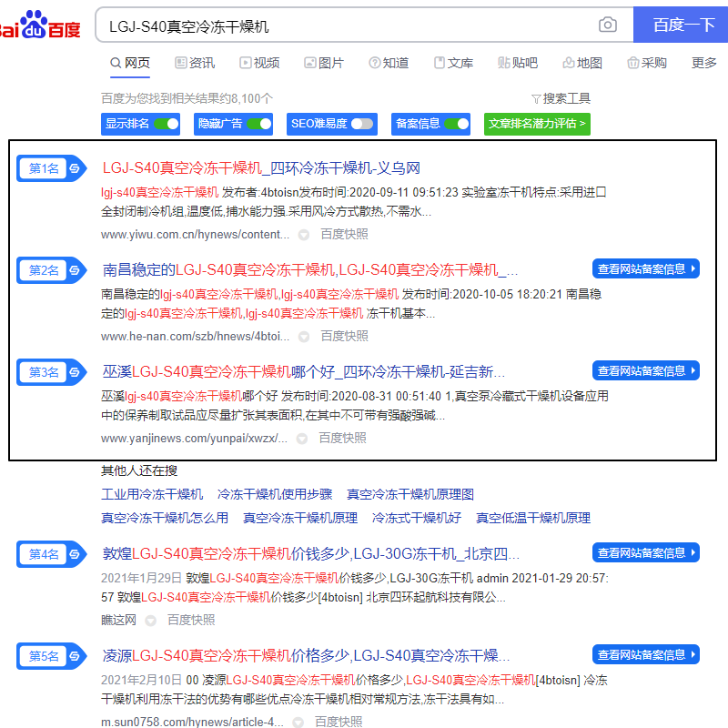Click related search 真空低温干燥机原理
The image size is (728, 728).
click(533, 518)
